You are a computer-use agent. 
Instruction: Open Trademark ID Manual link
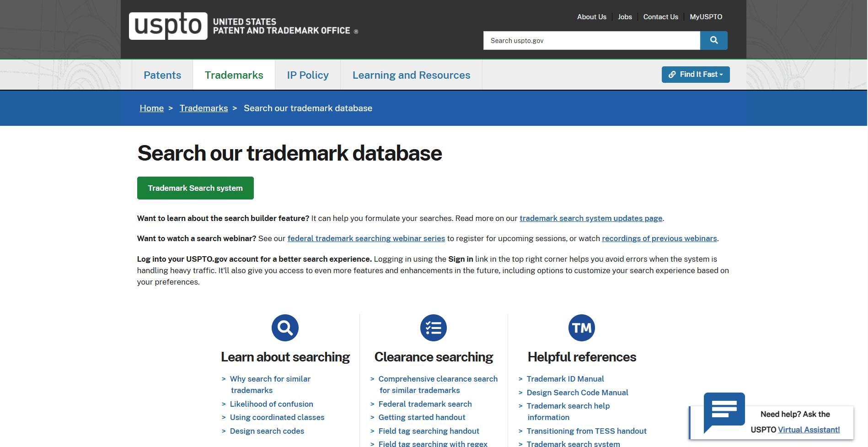565,379
